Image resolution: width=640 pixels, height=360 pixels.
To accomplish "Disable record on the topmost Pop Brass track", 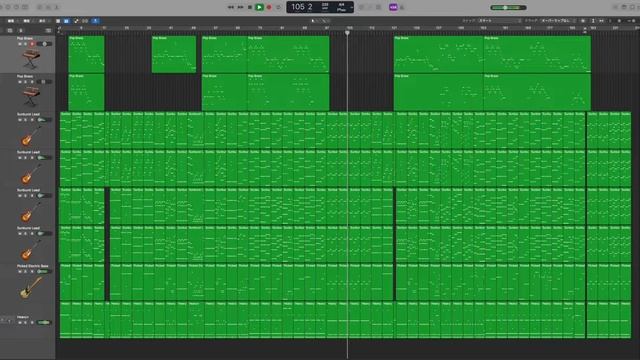I will point(32,44).
